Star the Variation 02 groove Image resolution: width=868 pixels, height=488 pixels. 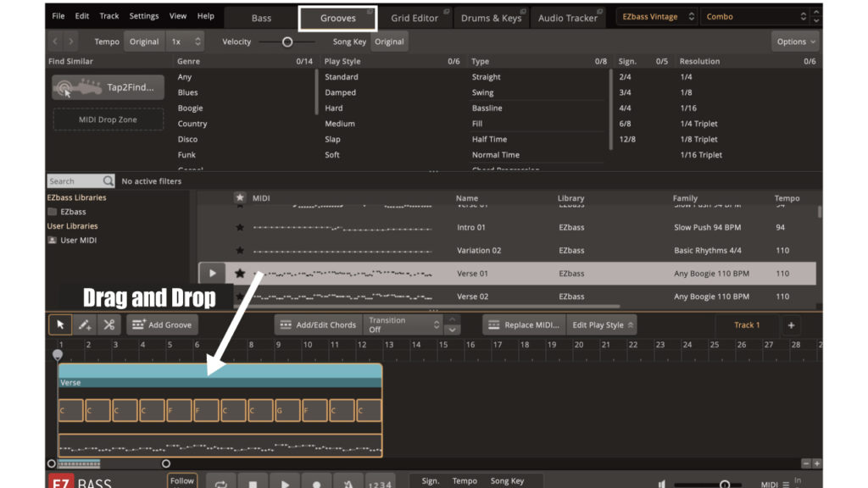[240, 251]
